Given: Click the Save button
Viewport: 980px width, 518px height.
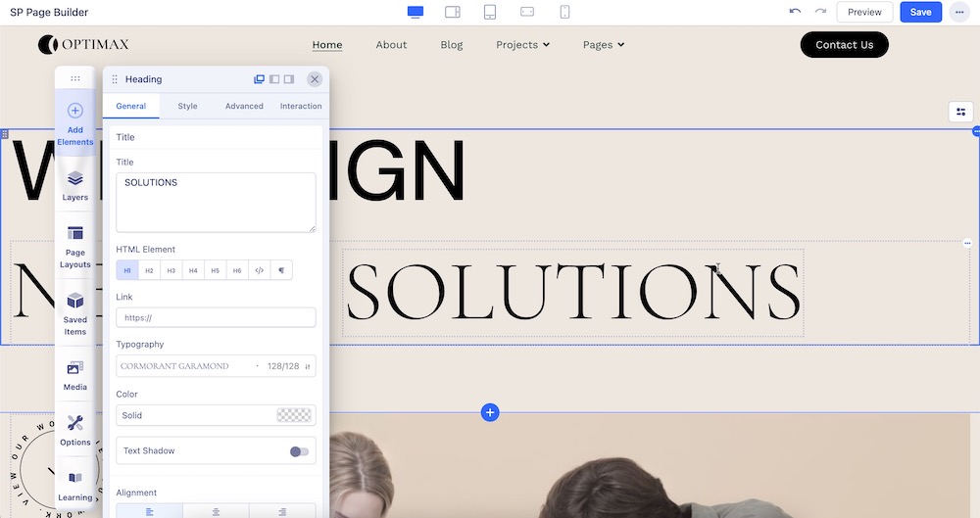Looking at the screenshot, I should coord(920,12).
